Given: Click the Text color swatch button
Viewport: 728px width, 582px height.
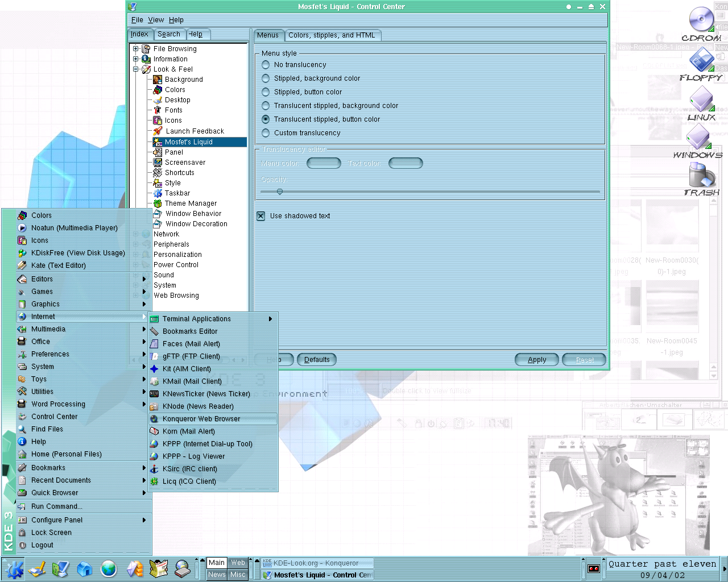Looking at the screenshot, I should point(406,164).
